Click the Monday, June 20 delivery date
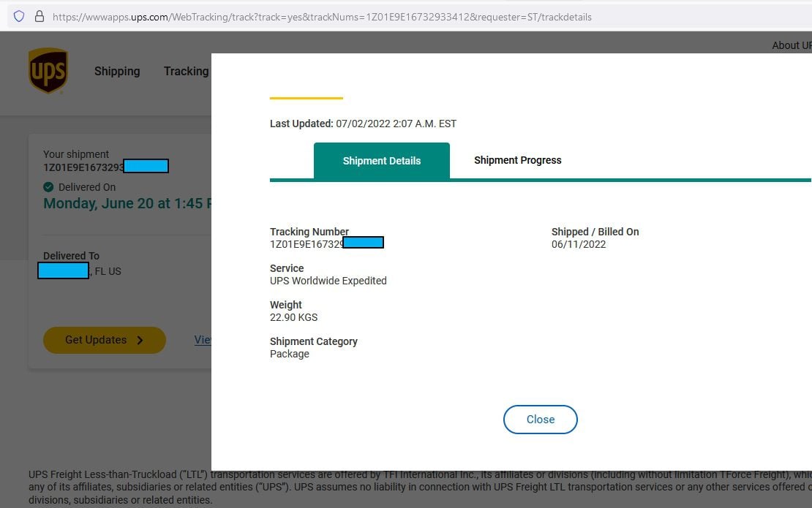The image size is (812, 508). click(x=127, y=203)
